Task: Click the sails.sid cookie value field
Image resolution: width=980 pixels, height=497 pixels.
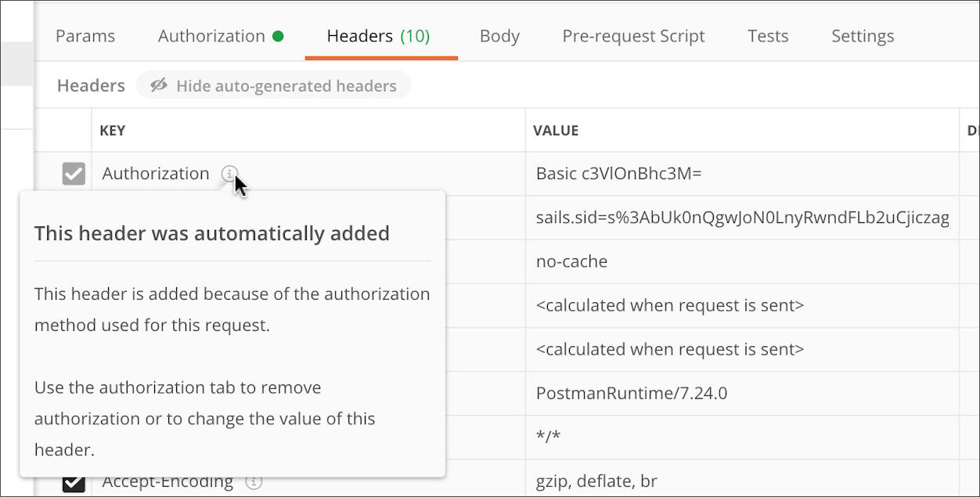Action: [x=704, y=218]
